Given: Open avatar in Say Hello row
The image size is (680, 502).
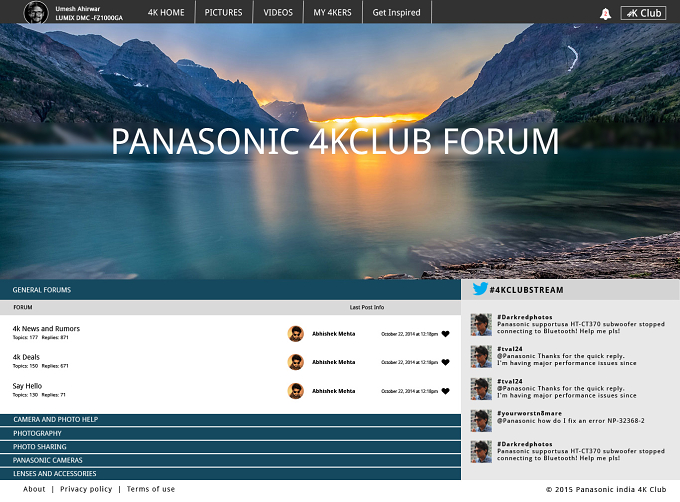Looking at the screenshot, I should 296,391.
